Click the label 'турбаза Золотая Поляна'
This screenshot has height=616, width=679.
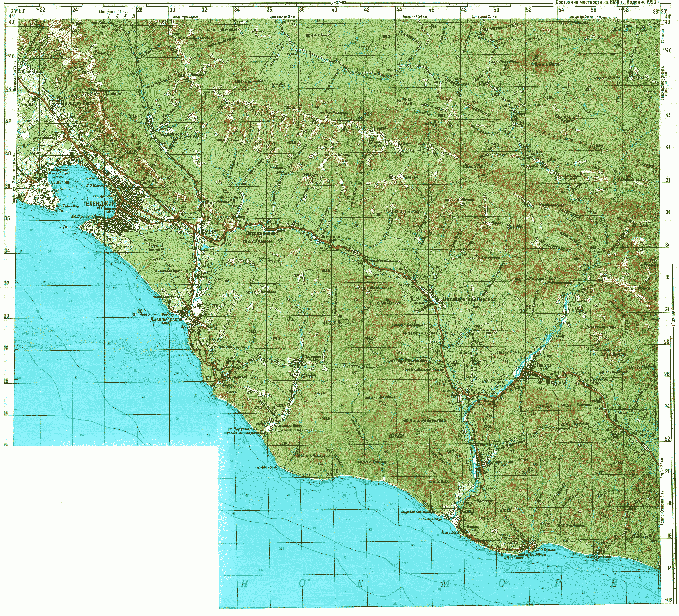pyautogui.click(x=296, y=430)
